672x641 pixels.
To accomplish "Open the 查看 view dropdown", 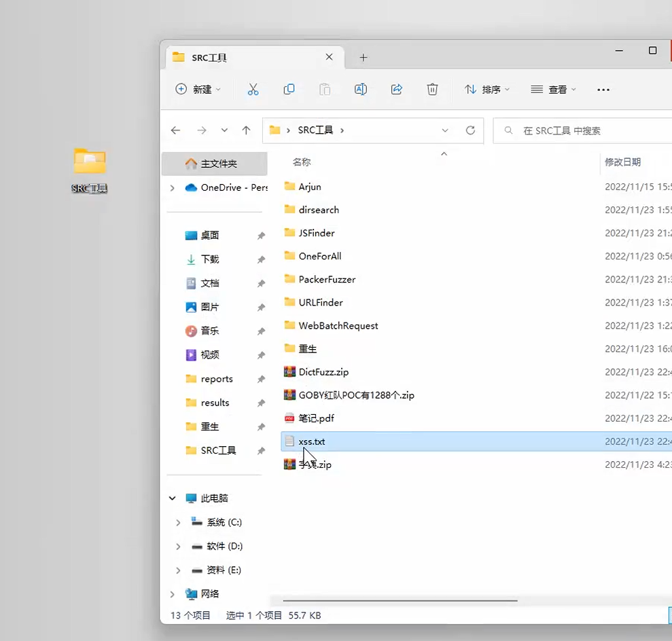I will click(x=553, y=89).
